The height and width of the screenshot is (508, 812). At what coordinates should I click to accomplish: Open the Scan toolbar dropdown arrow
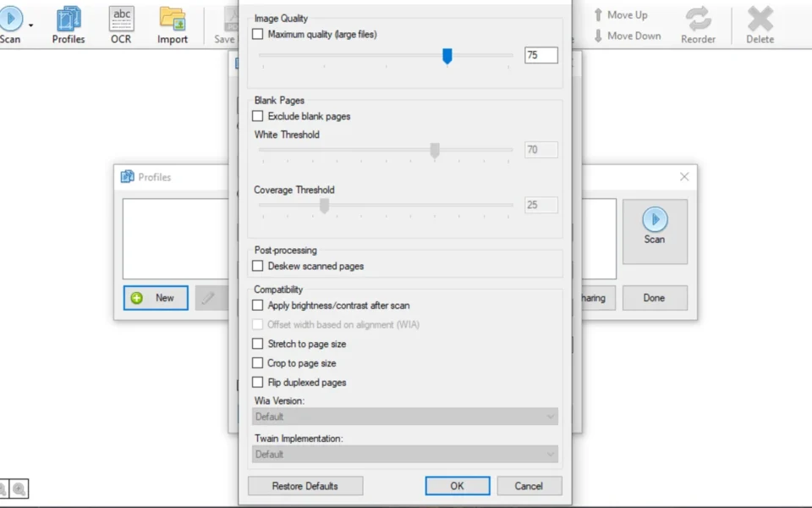pyautogui.click(x=31, y=25)
